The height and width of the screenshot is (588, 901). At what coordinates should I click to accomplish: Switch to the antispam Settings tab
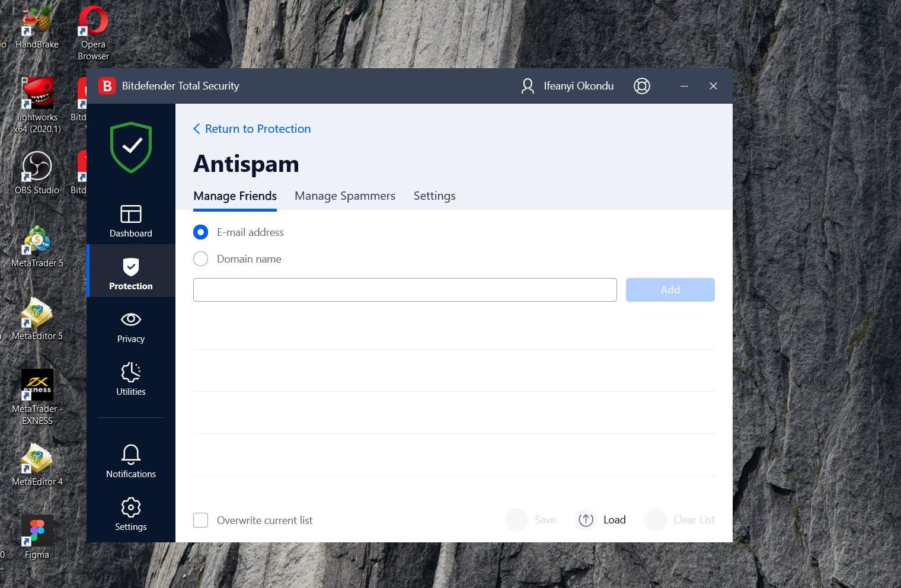(x=434, y=196)
